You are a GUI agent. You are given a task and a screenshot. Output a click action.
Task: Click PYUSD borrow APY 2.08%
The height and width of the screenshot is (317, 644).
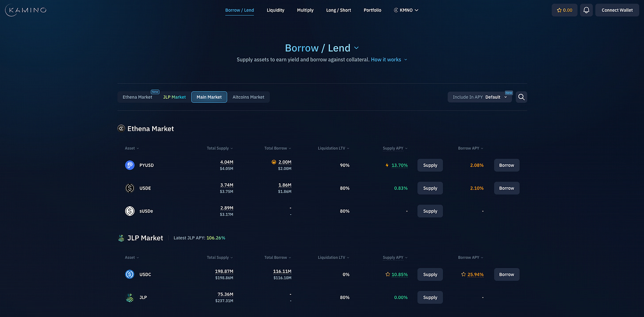click(476, 165)
